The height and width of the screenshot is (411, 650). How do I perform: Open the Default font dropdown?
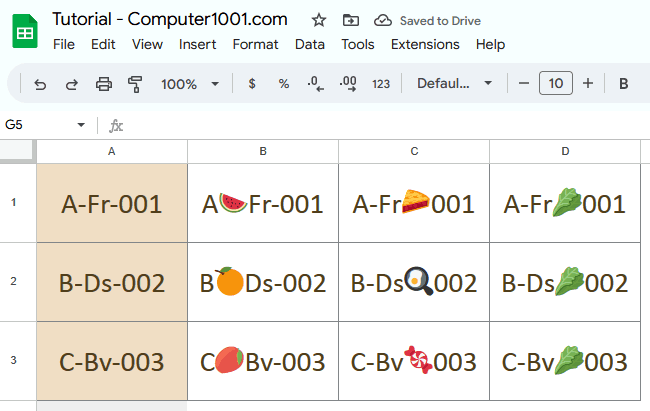coord(454,83)
